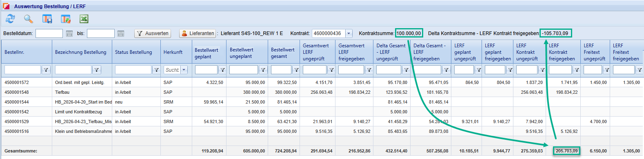The width and height of the screenshot is (644, 159).
Task: Click the Status Bestellung column header
Action: (x=136, y=52)
